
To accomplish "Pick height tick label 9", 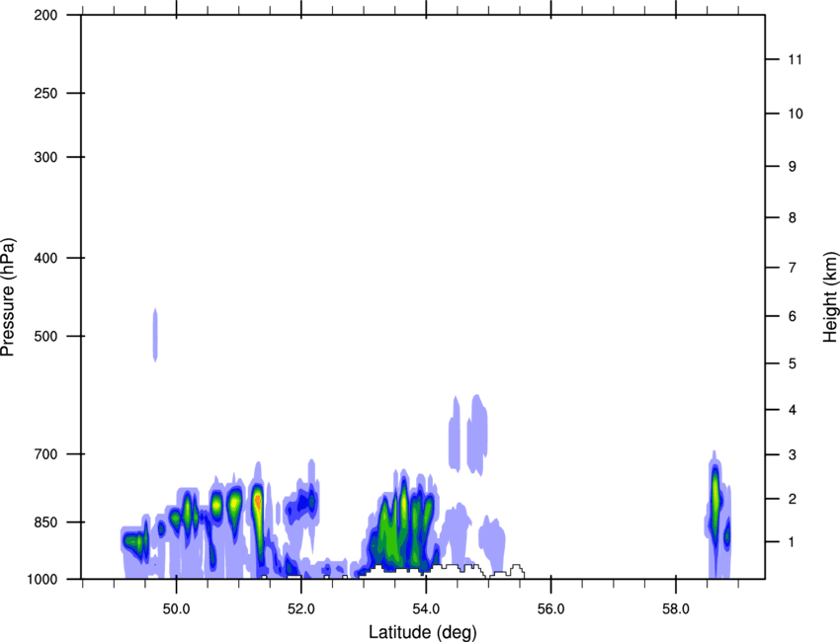I will (793, 167).
